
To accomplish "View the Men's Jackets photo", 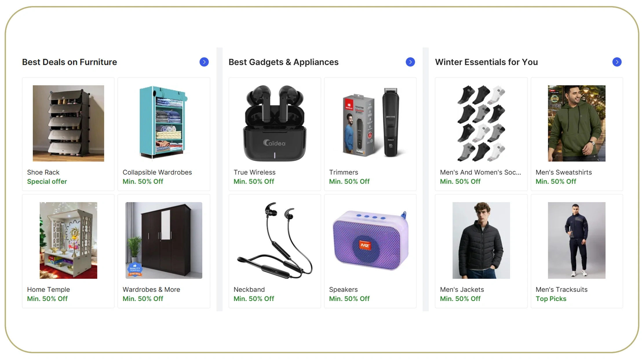I will coord(481,240).
